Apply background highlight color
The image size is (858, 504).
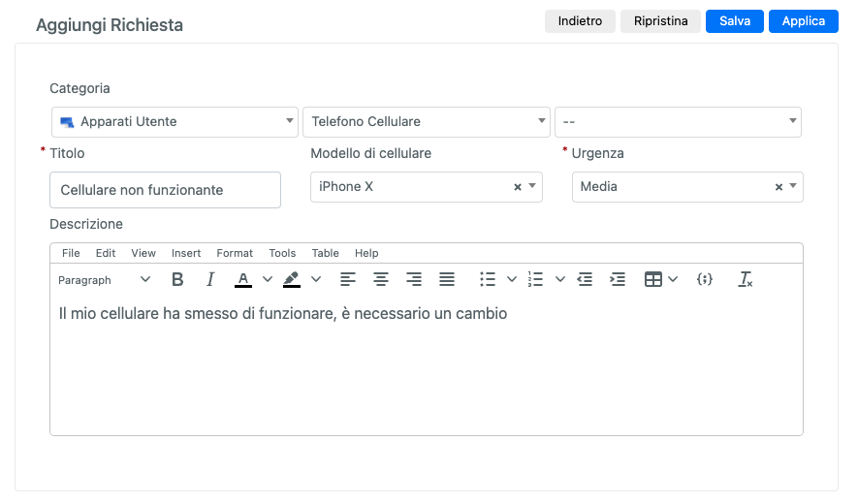292,280
